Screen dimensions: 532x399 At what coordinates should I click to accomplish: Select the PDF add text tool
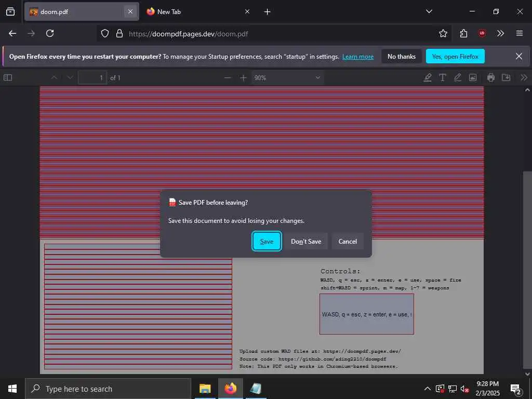point(443,78)
